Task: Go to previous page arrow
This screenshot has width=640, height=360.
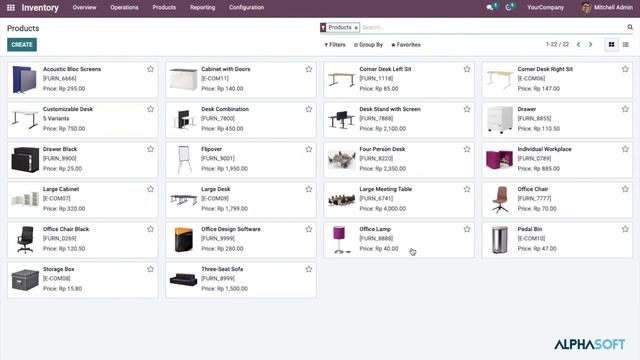Action: tap(578, 44)
